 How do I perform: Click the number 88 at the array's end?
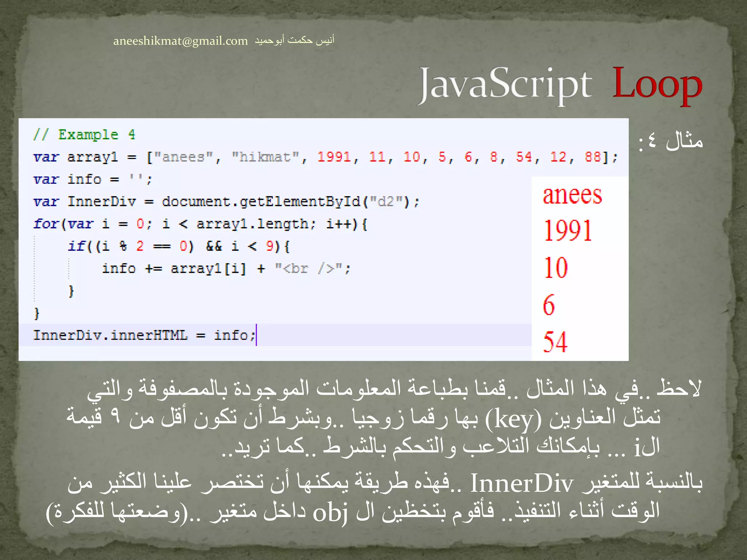click(593, 157)
